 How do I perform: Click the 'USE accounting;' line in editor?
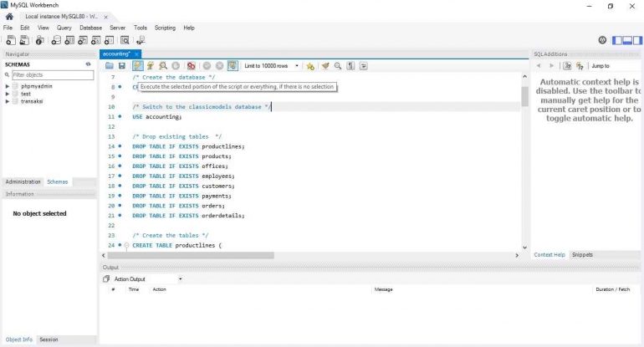(157, 116)
